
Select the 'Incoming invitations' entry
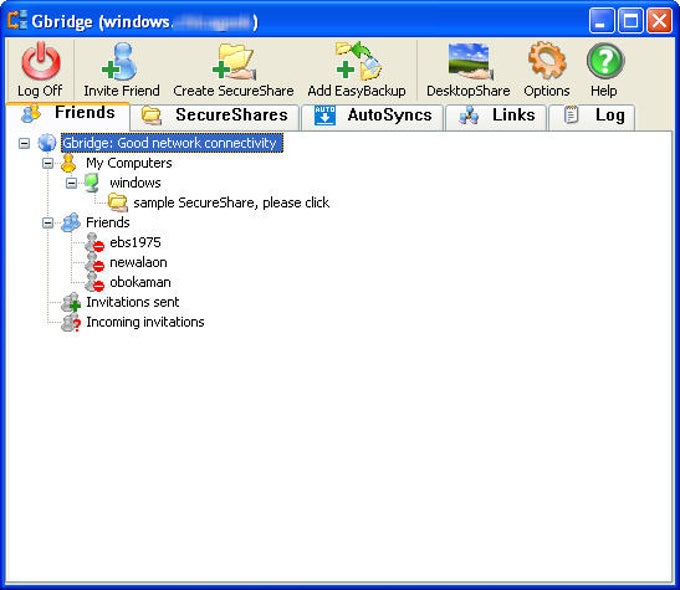point(145,322)
